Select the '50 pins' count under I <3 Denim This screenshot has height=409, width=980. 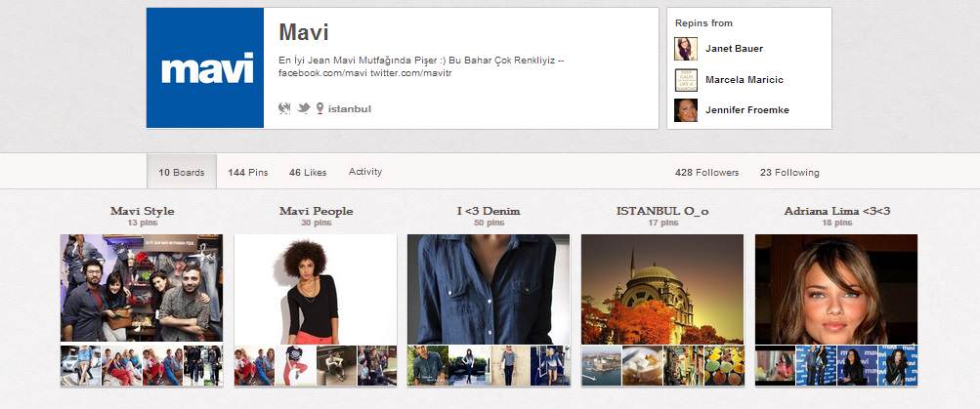point(489,223)
